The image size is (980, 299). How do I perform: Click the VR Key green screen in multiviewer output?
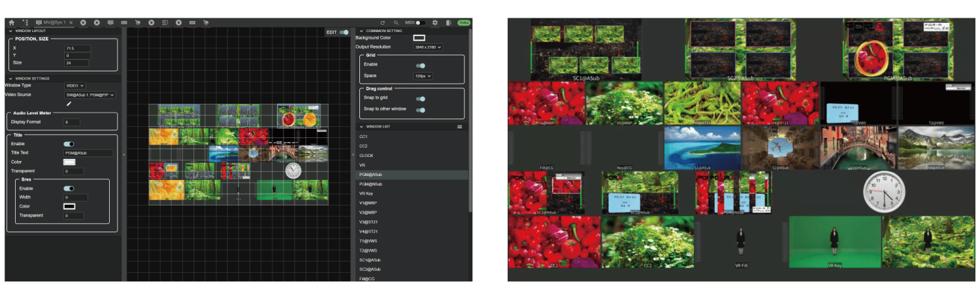[835, 242]
